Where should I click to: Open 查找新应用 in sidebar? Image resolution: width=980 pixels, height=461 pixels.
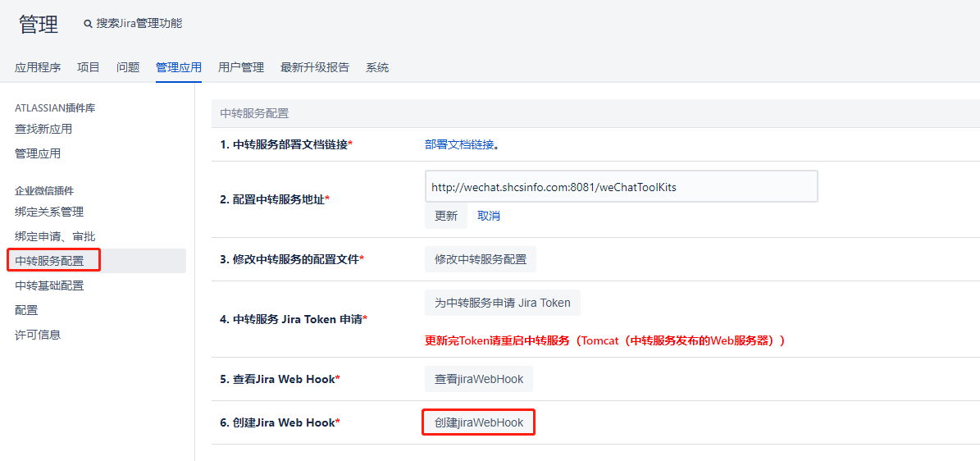(43, 129)
